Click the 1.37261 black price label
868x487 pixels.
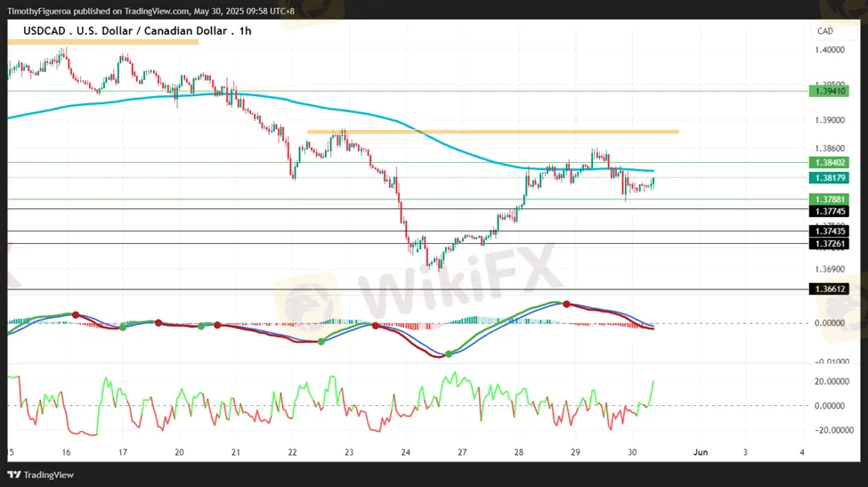pos(828,243)
